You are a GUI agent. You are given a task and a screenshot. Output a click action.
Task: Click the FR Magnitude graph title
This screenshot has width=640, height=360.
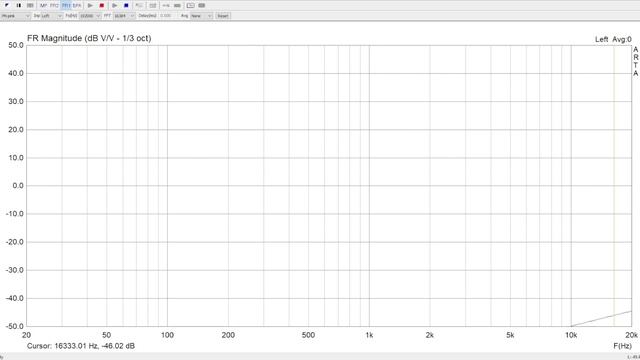[89, 38]
